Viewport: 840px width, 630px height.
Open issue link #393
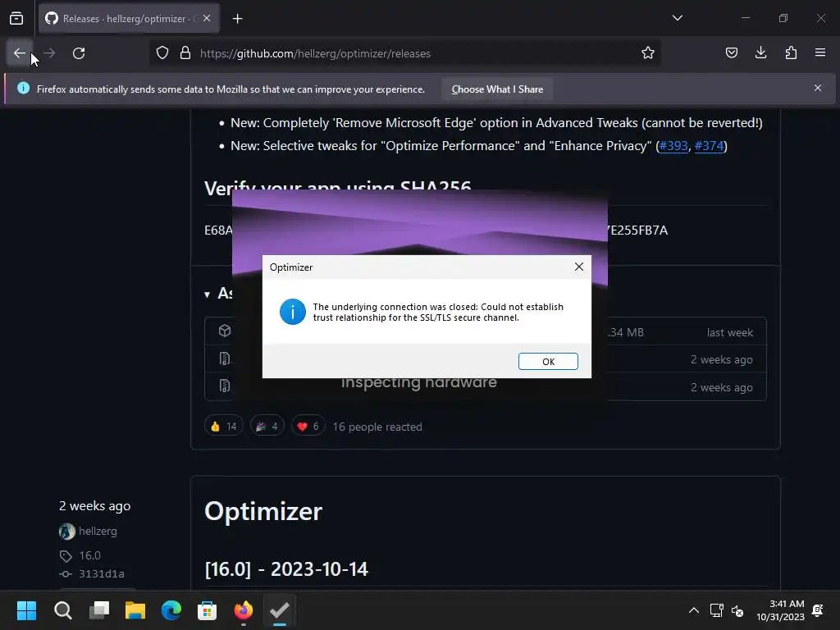point(673,146)
